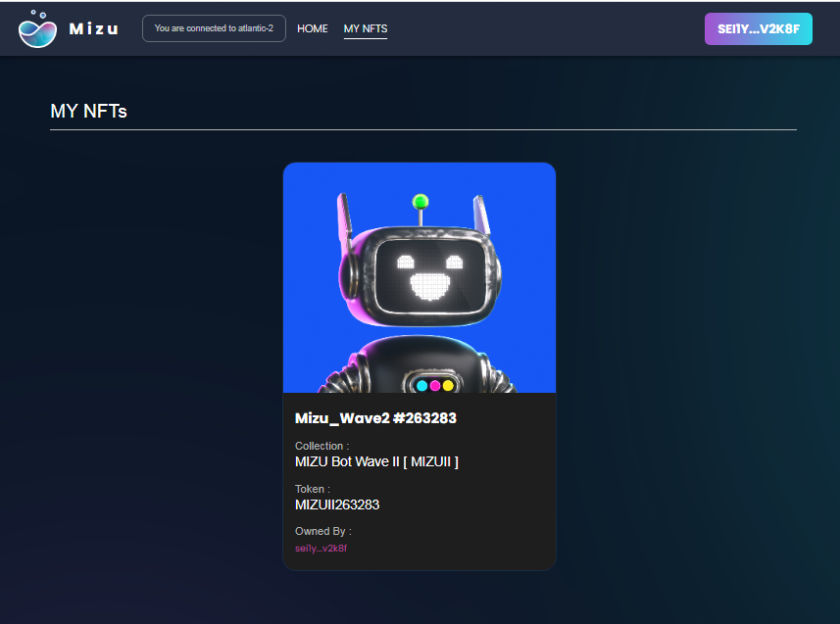
Task: Click the Mizu_Wave2 #263283 title
Action: click(x=375, y=418)
